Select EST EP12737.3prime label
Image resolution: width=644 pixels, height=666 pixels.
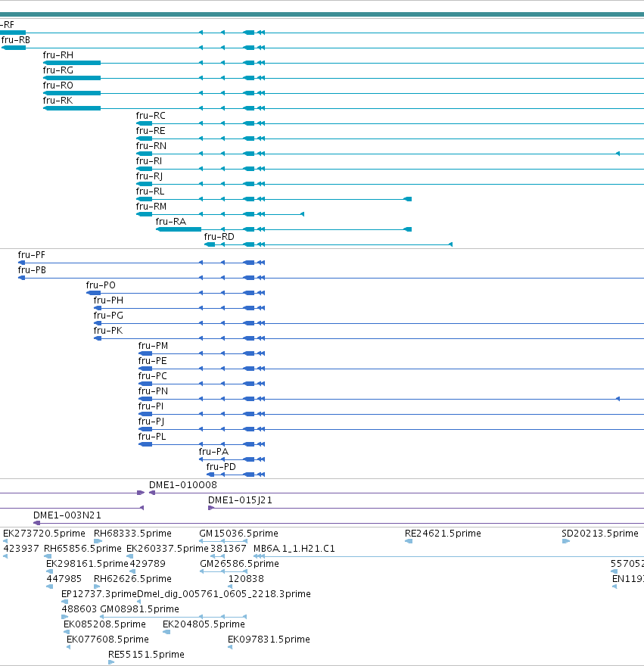pos(99,594)
